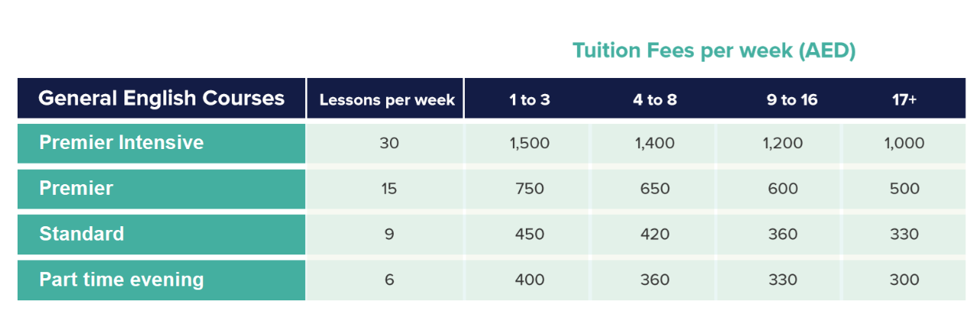Click the 30 lessons per week cell

(x=389, y=143)
